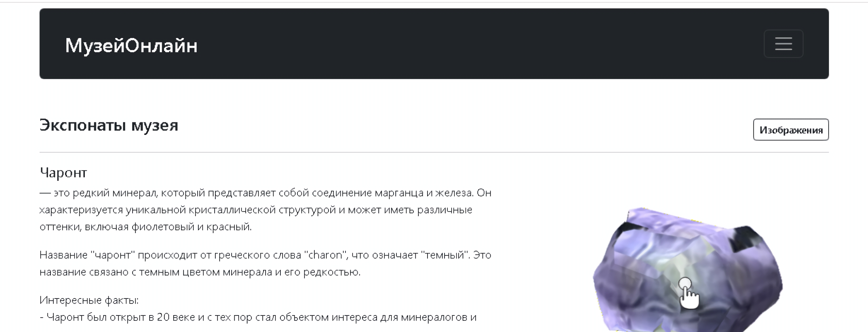Click the line about фиолетовый и красный shades
Image resolution: width=868 pixels, height=332 pixels.
(146, 227)
